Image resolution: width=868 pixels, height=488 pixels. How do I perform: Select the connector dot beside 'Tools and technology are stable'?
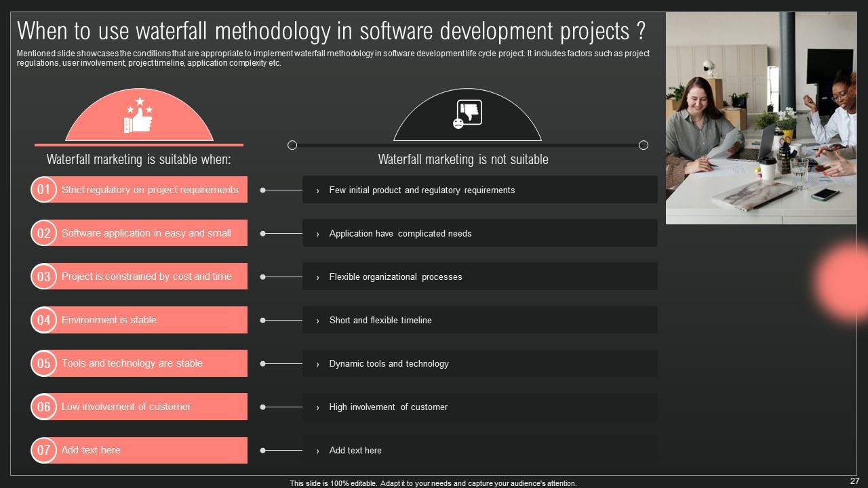[x=262, y=363]
